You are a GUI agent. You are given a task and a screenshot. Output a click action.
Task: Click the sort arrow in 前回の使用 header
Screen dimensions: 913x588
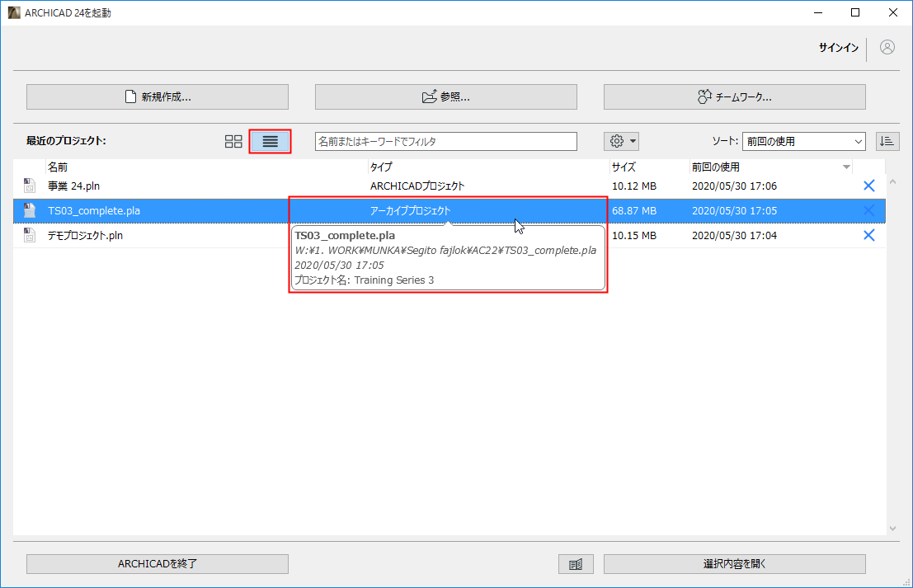click(x=846, y=167)
